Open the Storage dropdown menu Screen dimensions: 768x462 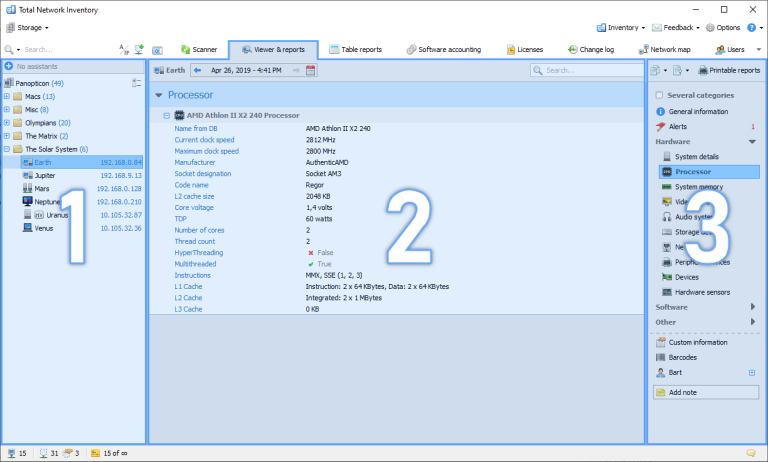tap(27, 28)
